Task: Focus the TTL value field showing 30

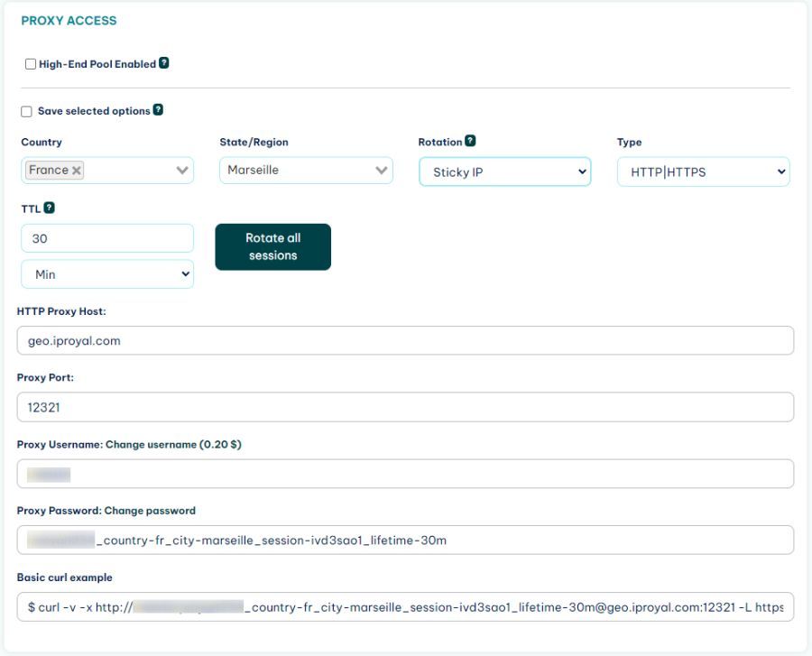Action: 107,238
